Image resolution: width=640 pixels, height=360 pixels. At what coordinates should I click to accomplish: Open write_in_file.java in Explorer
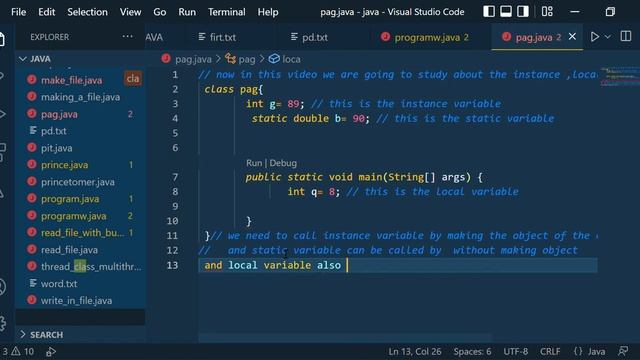[76, 301]
